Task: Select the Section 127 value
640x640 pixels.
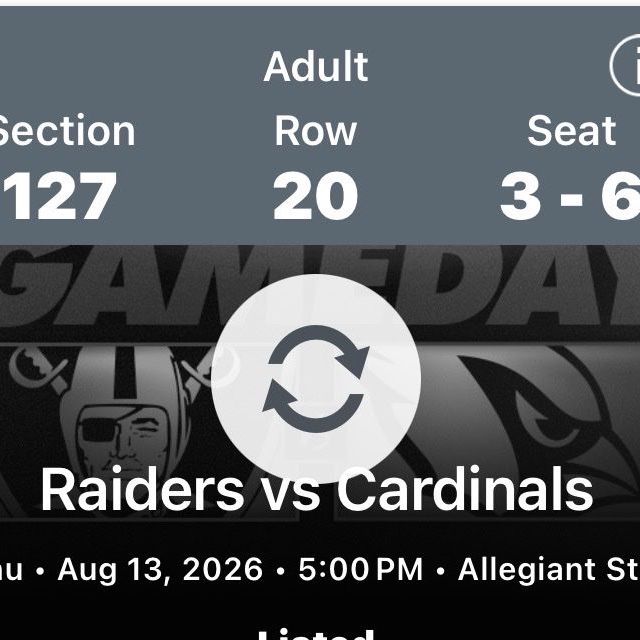Action: (58, 196)
